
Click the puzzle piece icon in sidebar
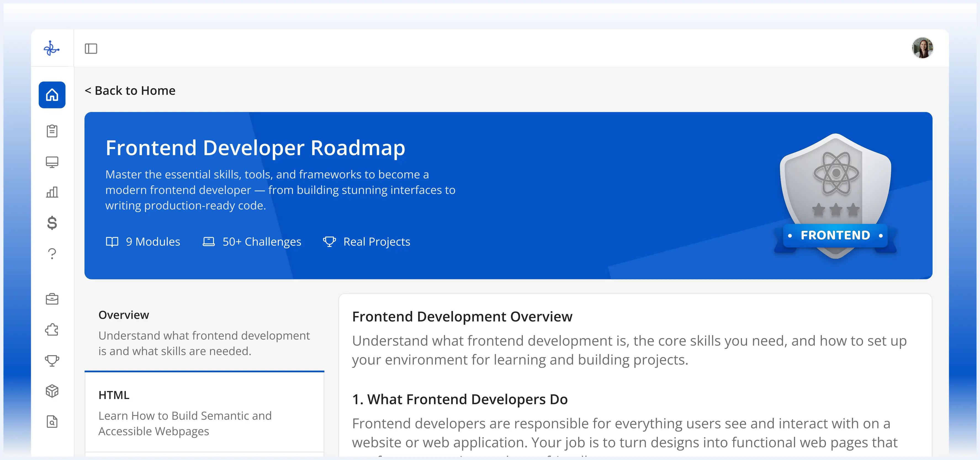[52, 330]
